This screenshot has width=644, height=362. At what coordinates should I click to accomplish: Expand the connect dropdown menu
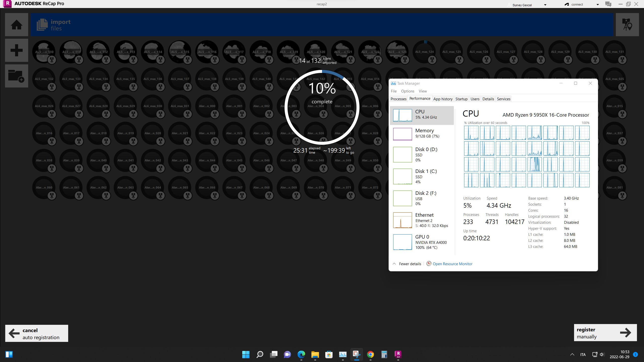point(597,5)
